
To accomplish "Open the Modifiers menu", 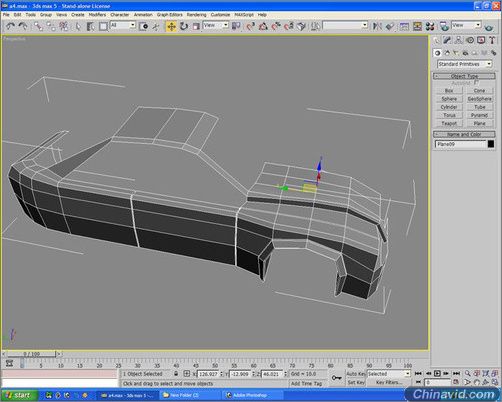I will [x=97, y=15].
